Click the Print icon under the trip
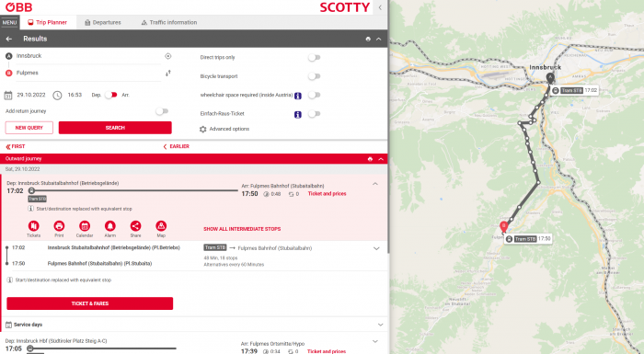Viewport: 644px width, 354px height. tap(59, 226)
